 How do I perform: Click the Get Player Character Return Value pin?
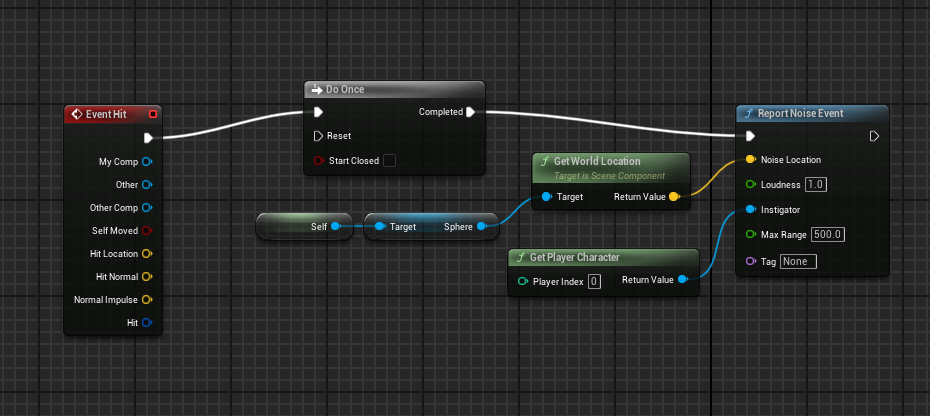682,281
